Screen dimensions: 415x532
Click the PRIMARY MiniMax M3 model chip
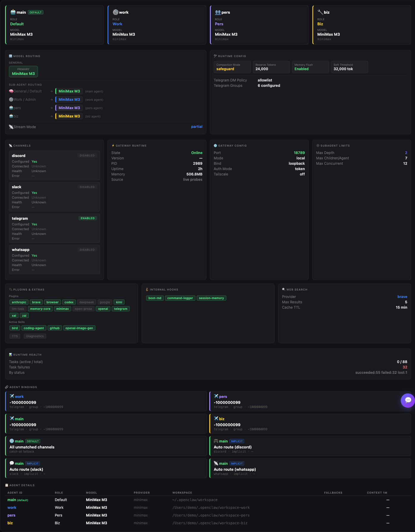23,72
